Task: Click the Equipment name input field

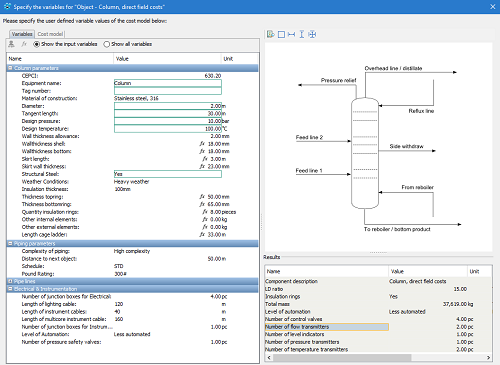Action: point(168,83)
